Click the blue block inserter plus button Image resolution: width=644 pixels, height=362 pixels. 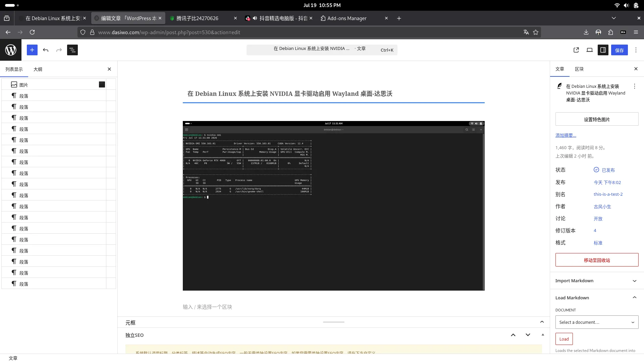(x=32, y=50)
